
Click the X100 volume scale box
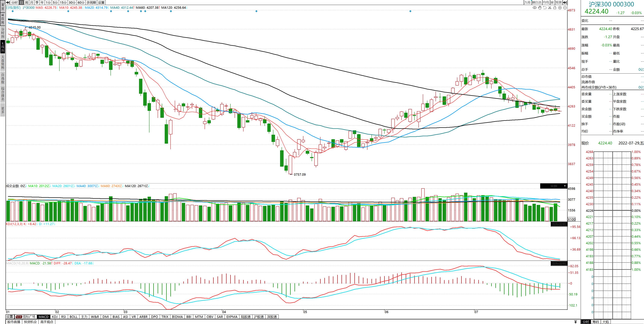(572, 219)
